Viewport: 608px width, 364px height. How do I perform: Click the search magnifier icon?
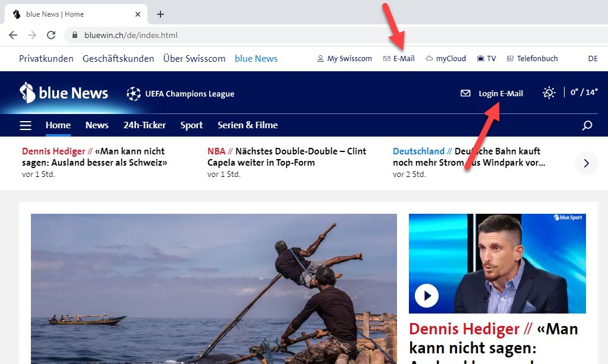(587, 125)
